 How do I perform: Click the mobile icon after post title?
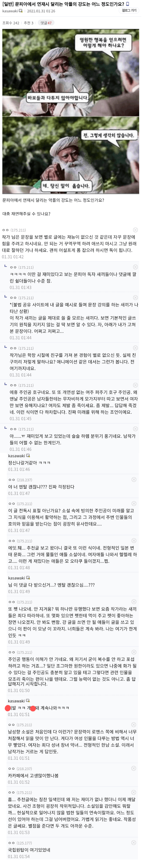pos(128,4)
